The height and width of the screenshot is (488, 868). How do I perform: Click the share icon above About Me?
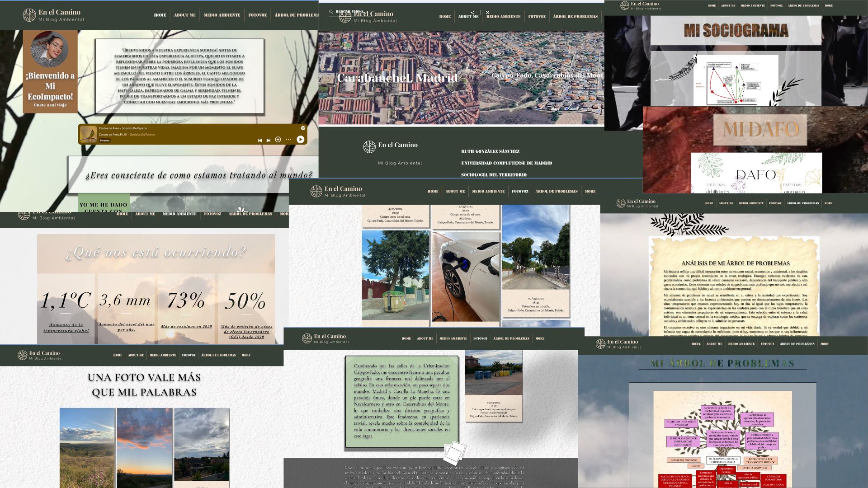(472, 13)
